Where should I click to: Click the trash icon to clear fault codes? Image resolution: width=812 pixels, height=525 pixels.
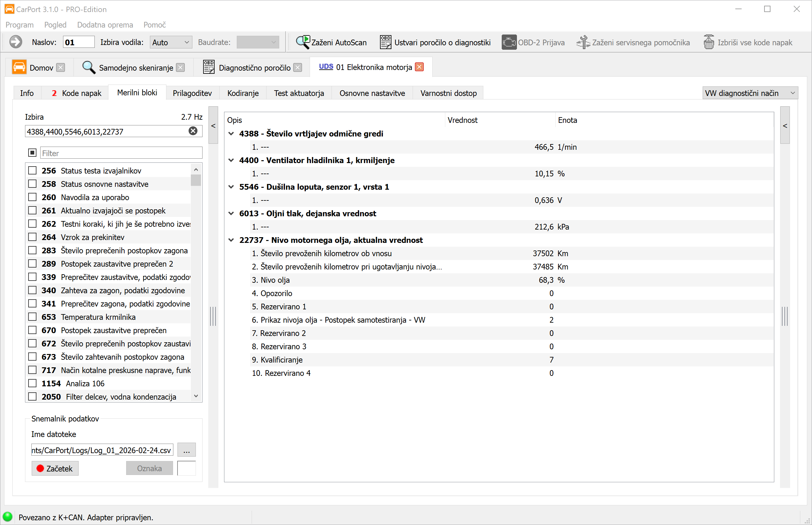click(x=709, y=42)
